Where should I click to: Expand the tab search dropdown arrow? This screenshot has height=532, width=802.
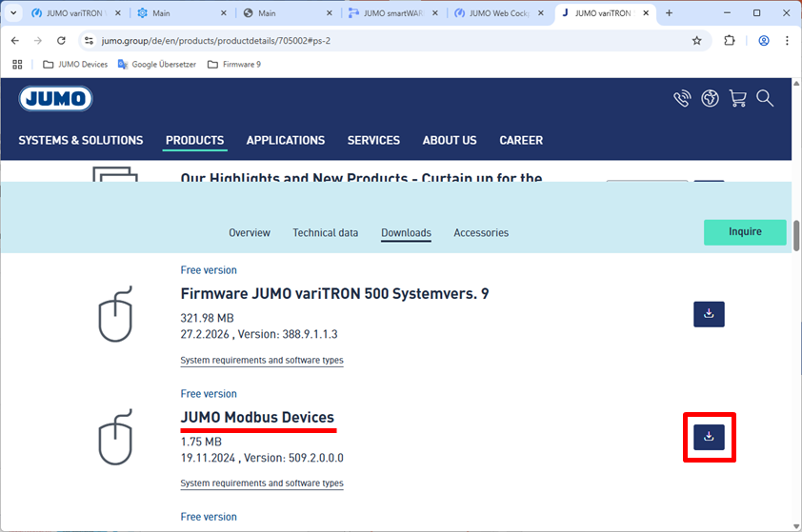(x=13, y=12)
